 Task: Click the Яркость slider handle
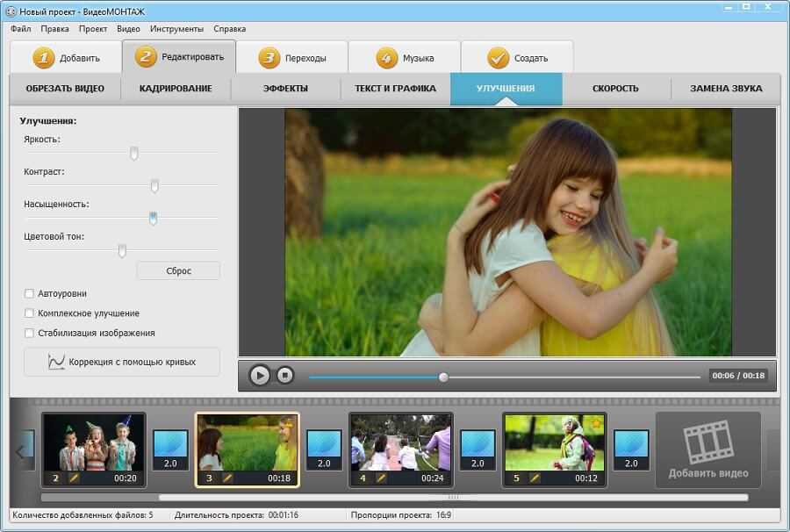[134, 154]
